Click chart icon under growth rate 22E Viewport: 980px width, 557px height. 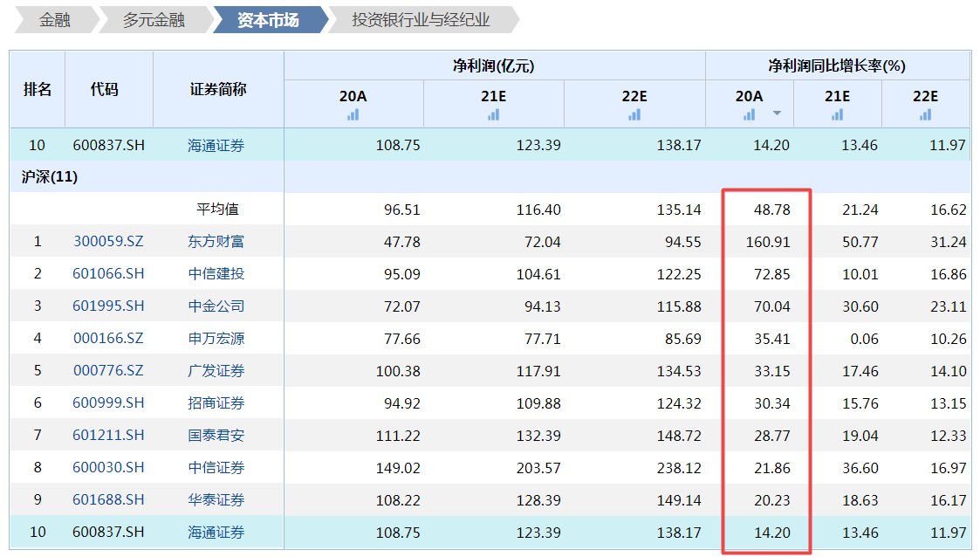click(x=926, y=114)
